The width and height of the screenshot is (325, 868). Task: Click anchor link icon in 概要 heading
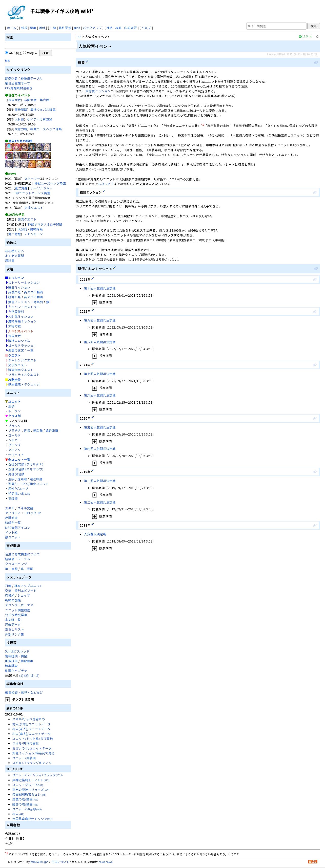click(316, 63)
